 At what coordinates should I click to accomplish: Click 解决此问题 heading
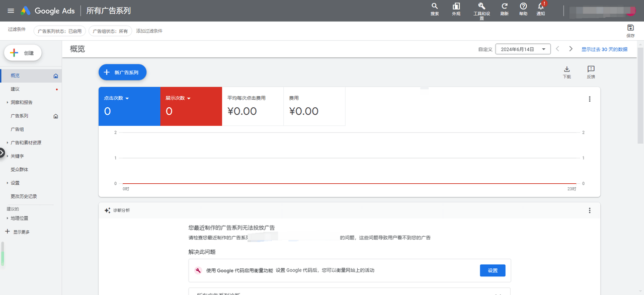(x=202, y=252)
